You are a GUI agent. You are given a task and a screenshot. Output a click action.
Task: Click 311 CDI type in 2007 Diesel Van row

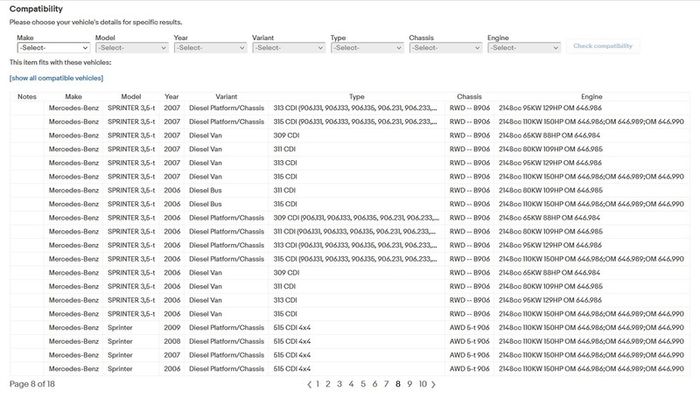pos(284,149)
